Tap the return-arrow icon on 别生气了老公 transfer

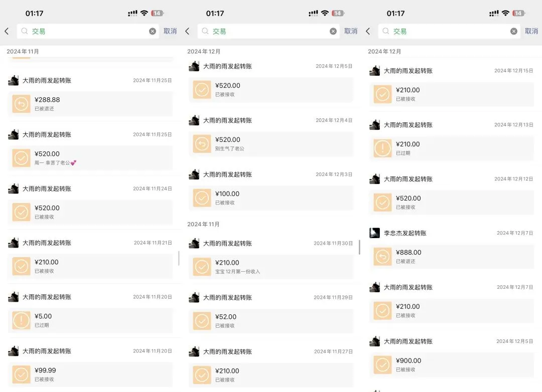pos(202,144)
